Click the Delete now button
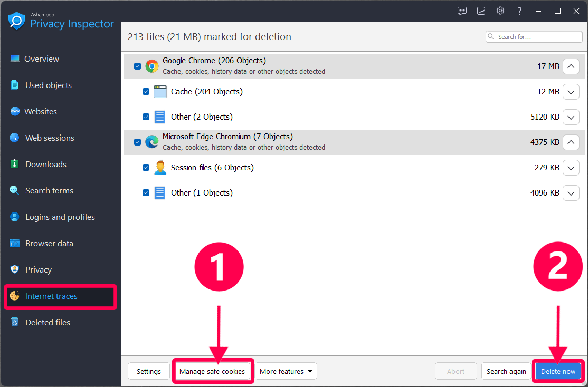Viewport: 588px width, 387px height. (558, 371)
